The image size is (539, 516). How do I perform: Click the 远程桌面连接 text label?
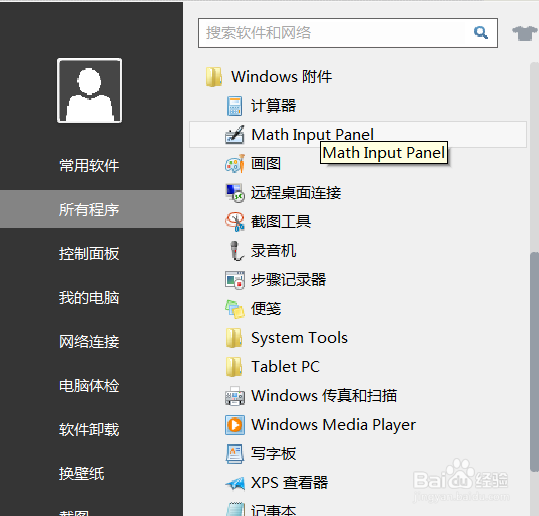296,193
